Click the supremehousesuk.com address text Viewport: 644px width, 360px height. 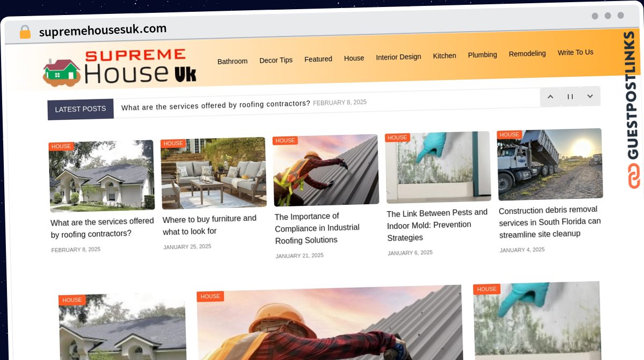coord(103,30)
